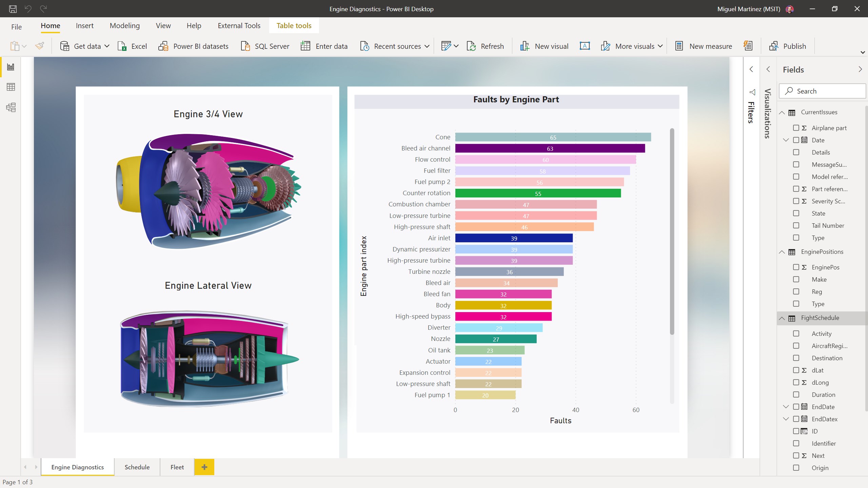Import an Excel workbook

(132, 46)
